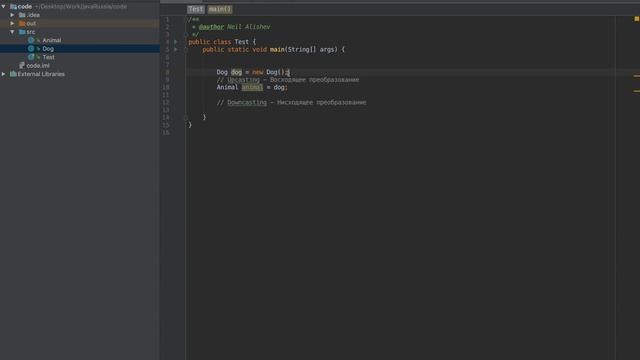Expand the .idea folder arrow
The height and width of the screenshot is (360, 640).
tap(12, 15)
